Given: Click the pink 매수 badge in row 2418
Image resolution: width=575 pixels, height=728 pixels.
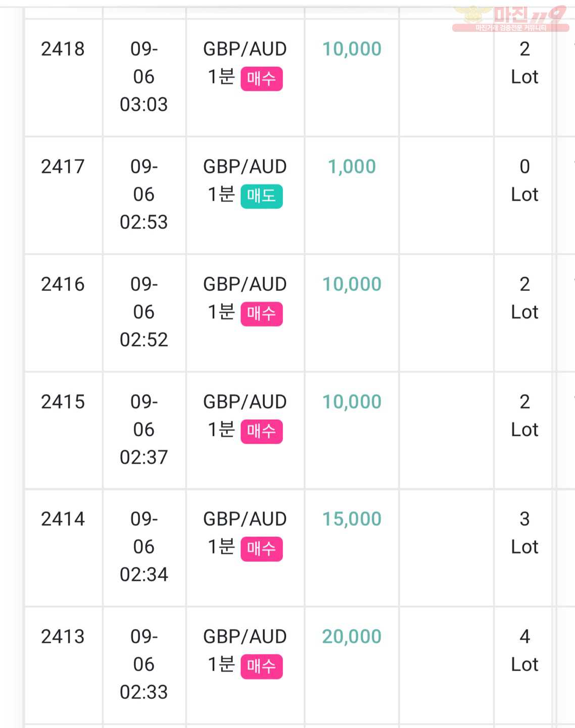Looking at the screenshot, I should [261, 79].
